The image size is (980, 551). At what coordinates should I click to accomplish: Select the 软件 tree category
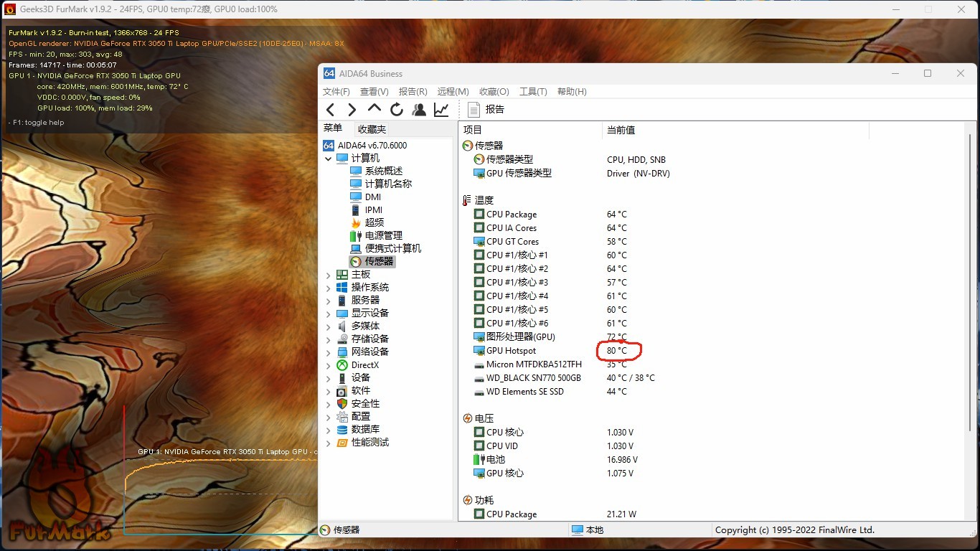353,390
